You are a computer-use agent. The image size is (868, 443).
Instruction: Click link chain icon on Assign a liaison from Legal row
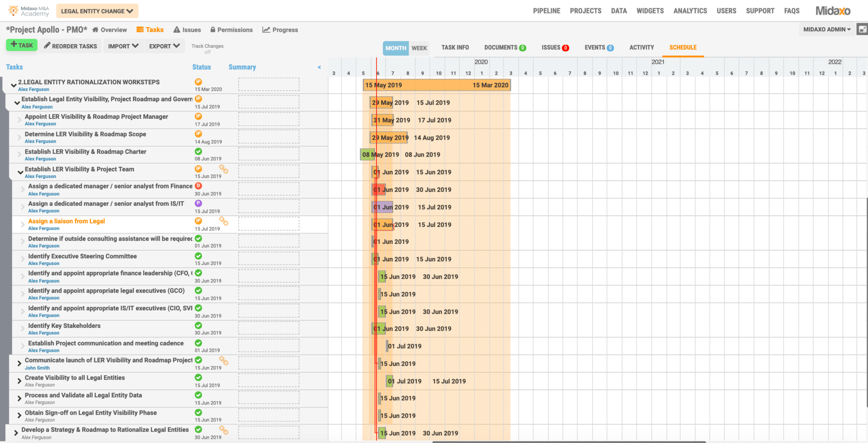point(224,221)
